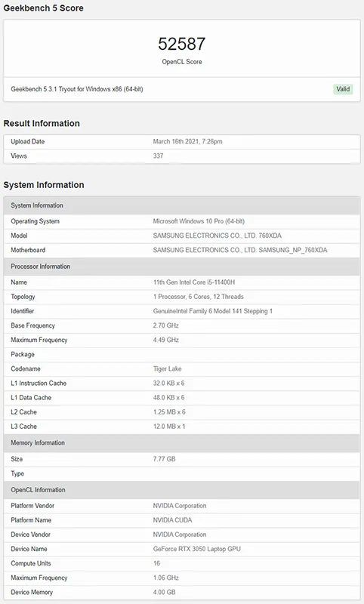Click the Geekbench 5.3.1 Tryout version text

pos(77,89)
